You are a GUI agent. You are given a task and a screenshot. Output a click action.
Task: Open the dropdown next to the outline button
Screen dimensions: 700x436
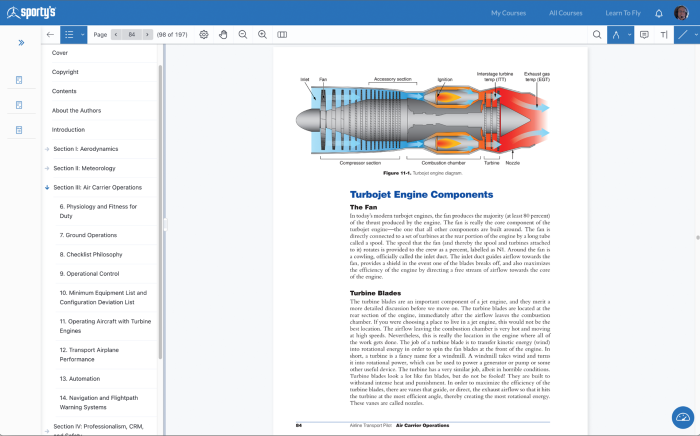point(83,34)
